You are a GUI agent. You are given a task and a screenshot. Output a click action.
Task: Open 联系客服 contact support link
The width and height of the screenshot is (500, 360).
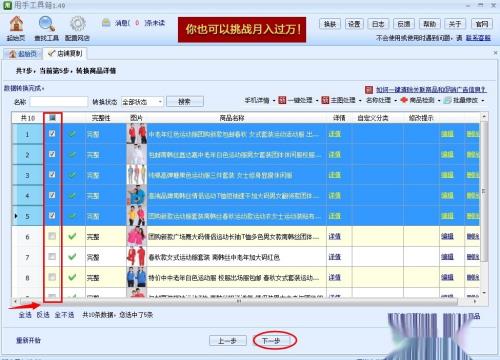pyautogui.click(x=478, y=38)
